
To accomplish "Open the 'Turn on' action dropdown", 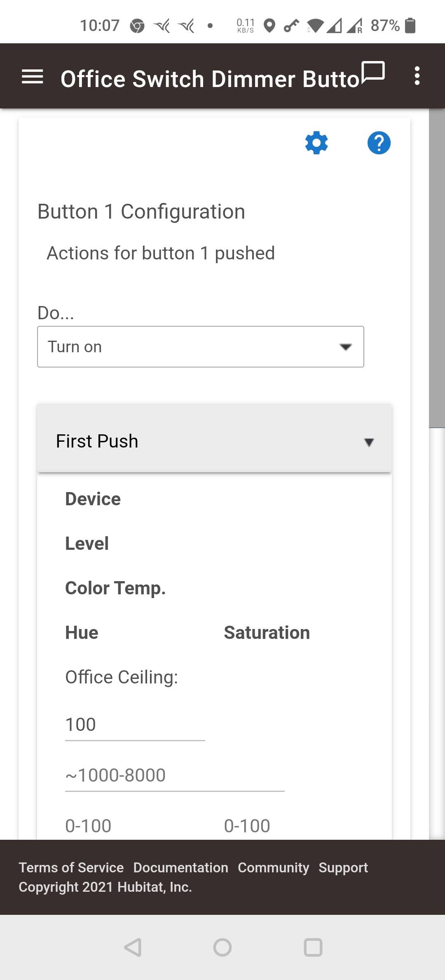I will [x=200, y=347].
